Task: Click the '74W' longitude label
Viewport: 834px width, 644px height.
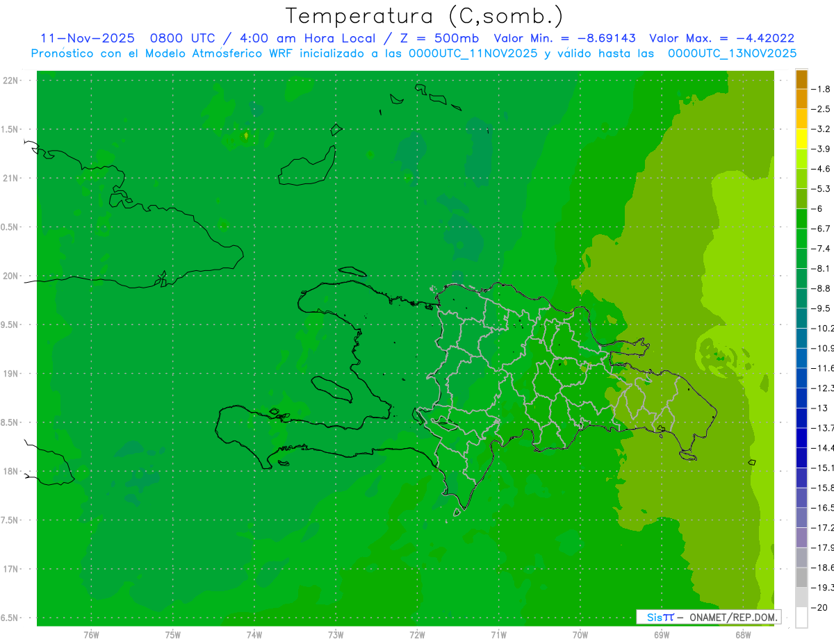Action: coord(254,634)
